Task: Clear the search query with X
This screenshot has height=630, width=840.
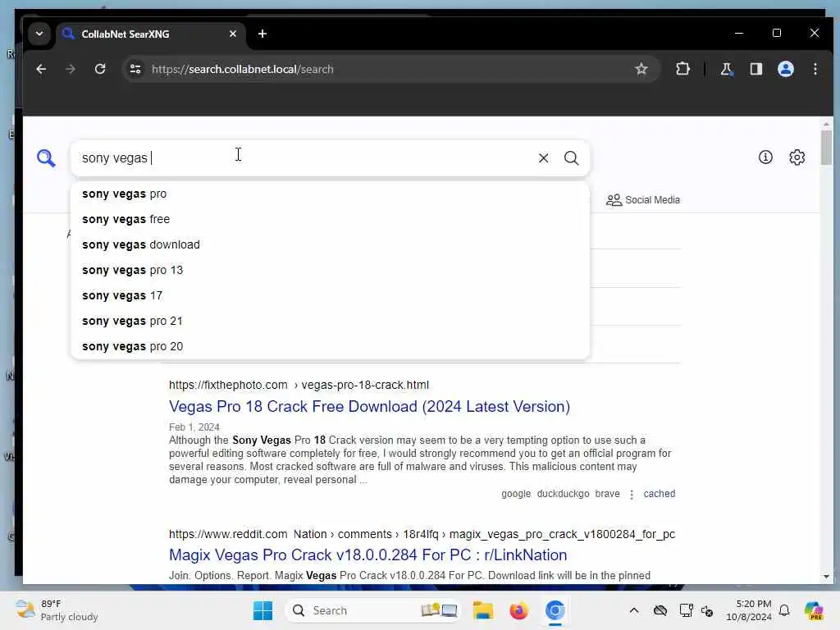Action: click(543, 158)
